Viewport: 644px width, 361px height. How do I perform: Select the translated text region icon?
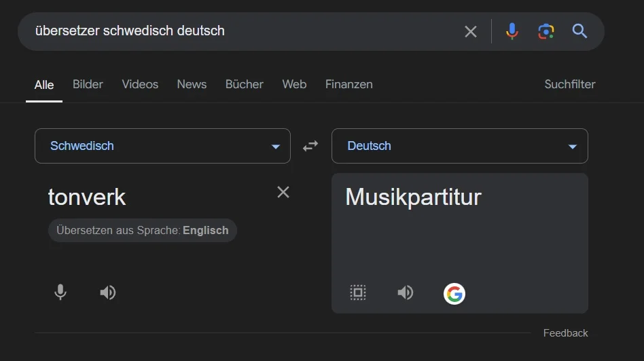tap(358, 292)
